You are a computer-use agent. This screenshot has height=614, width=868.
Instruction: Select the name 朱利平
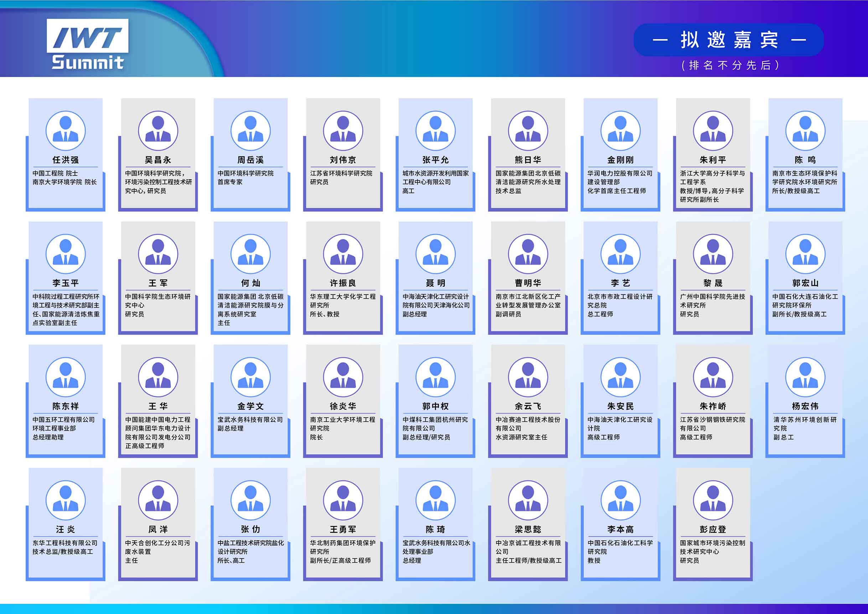pos(713,160)
